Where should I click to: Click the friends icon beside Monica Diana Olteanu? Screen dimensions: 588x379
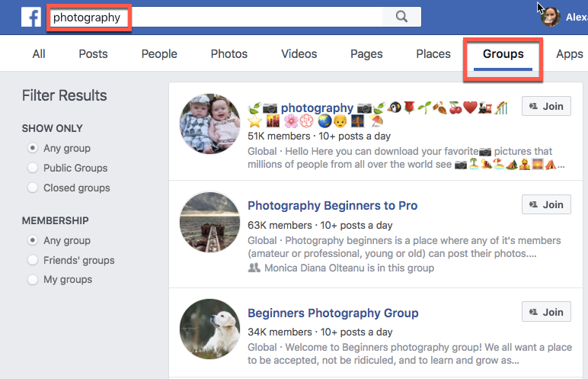click(x=254, y=268)
